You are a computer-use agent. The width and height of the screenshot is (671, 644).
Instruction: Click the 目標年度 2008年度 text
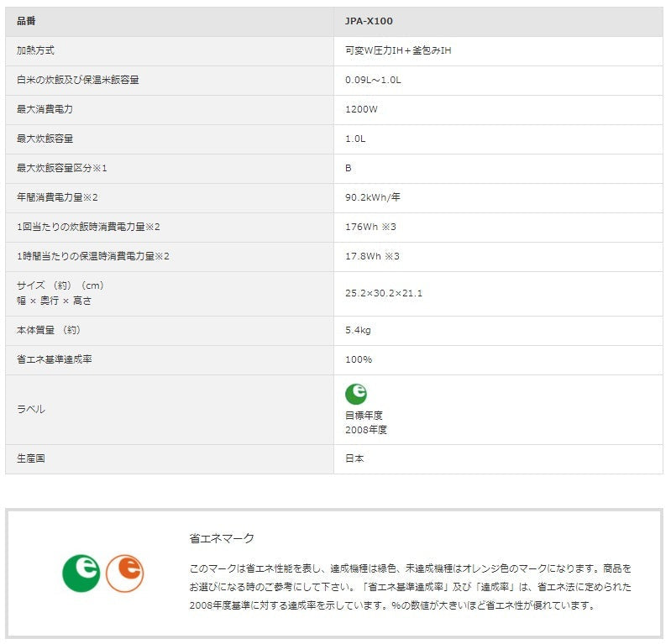tap(367, 424)
